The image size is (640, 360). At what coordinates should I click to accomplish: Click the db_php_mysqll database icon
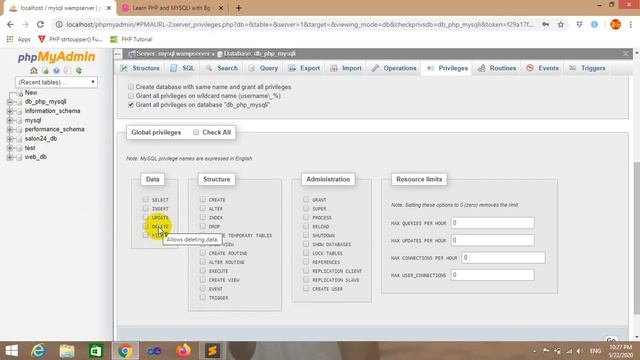tap(19, 102)
